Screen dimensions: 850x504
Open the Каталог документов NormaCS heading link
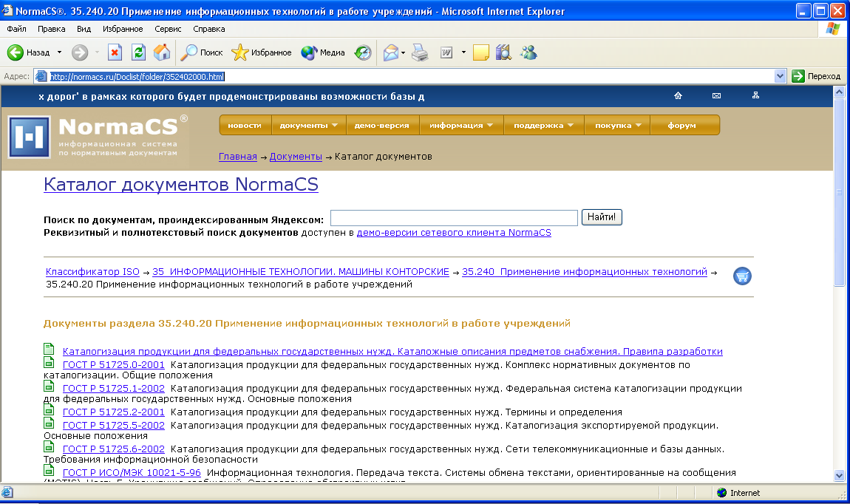coord(181,185)
